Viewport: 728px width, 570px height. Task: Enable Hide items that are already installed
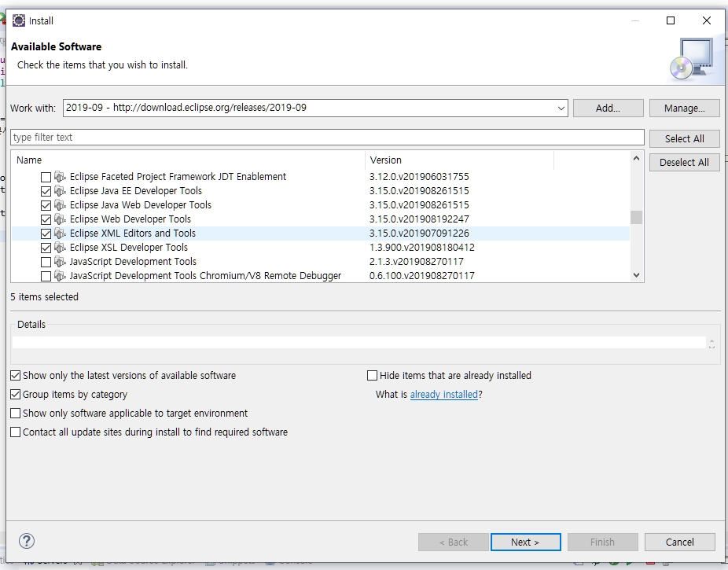click(x=372, y=376)
